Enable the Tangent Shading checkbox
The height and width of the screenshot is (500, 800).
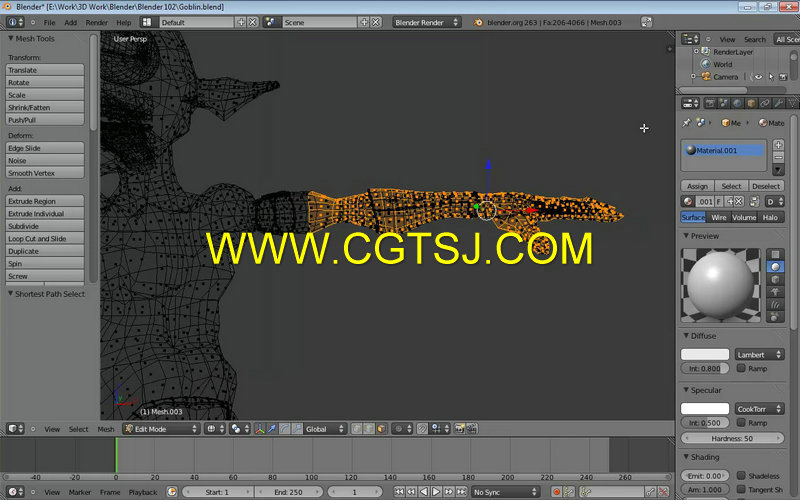coord(741,489)
